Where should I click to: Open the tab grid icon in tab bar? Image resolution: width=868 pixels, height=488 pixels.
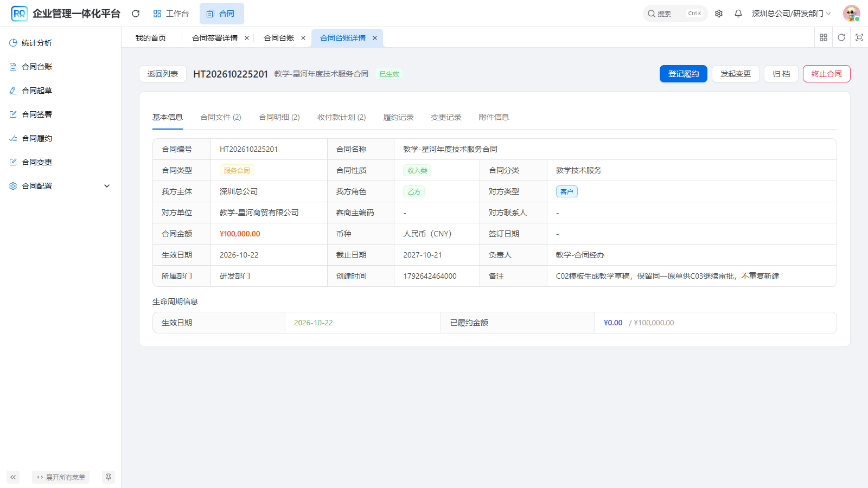(824, 37)
